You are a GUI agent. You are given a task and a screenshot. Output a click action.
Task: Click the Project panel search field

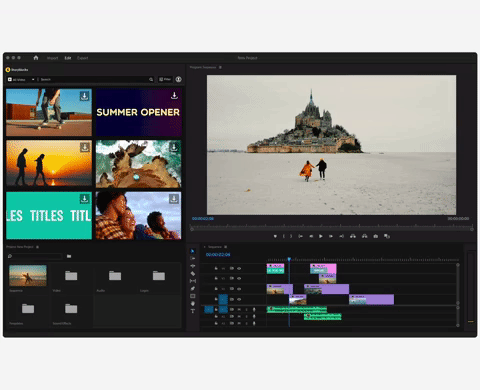[35, 256]
